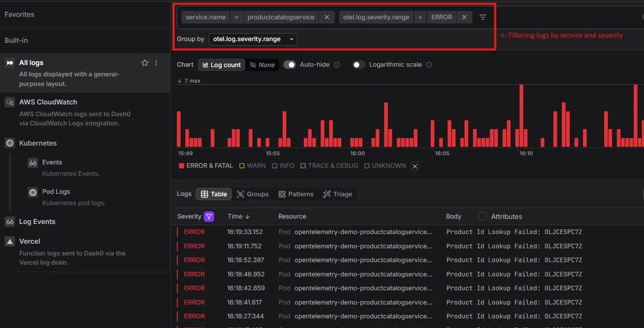Click the productcatalogservice filter value
Screen dimensions: 644x328
281,17
